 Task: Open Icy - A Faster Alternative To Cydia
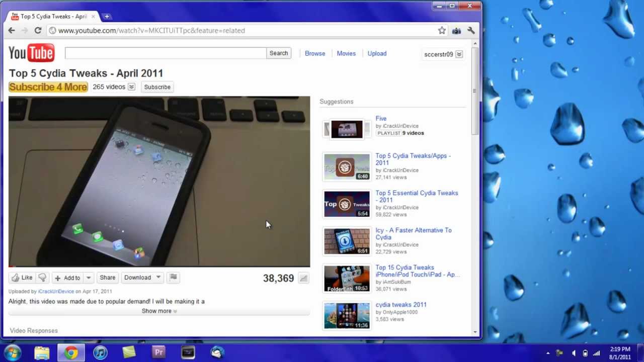tap(414, 234)
